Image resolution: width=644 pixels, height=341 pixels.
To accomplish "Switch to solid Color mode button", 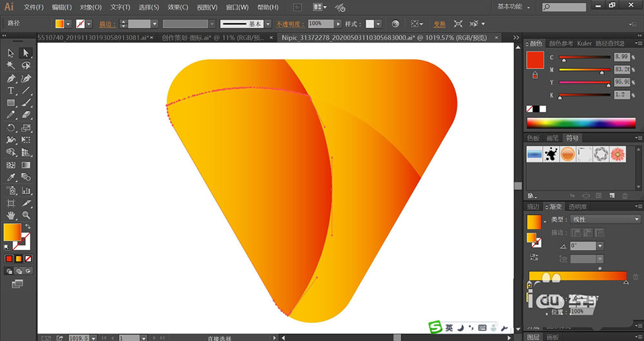I will [8, 258].
